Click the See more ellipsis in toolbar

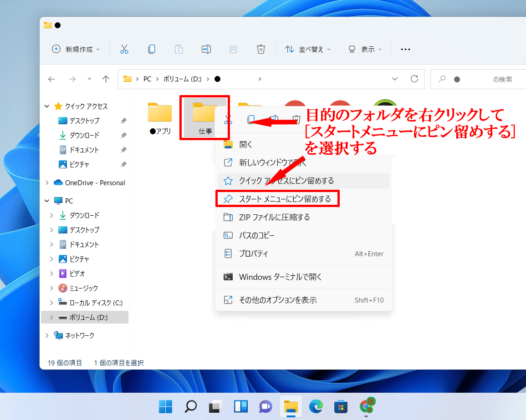pyautogui.click(x=405, y=49)
